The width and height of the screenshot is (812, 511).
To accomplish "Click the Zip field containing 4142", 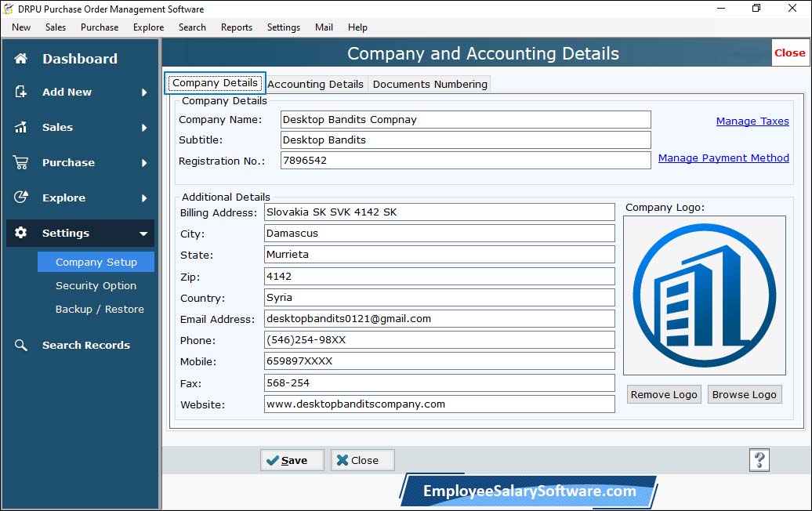I will pyautogui.click(x=439, y=276).
